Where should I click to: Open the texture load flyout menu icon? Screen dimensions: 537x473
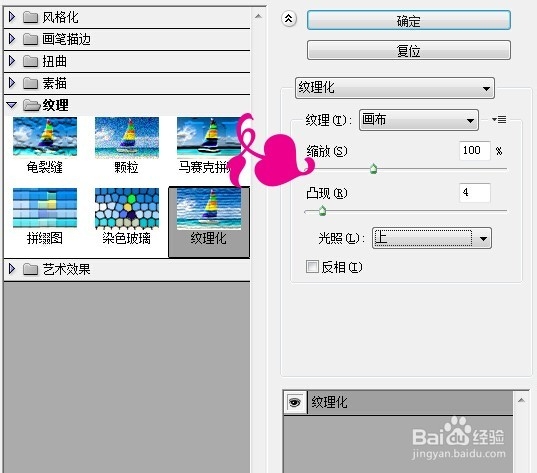click(499, 120)
